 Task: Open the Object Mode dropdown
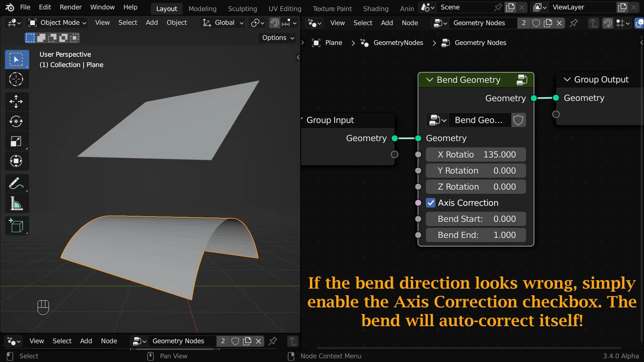pyautogui.click(x=56, y=23)
